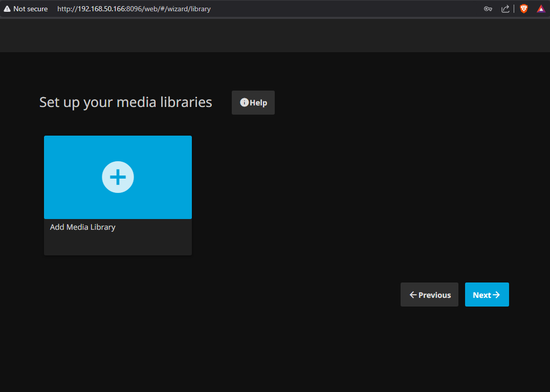Open the saved passwords key icon
The image size is (550, 392).
click(488, 9)
